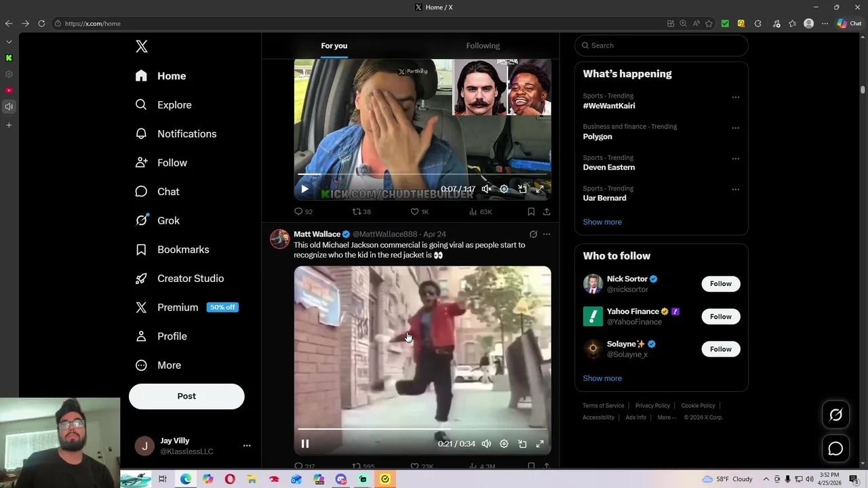The image size is (868, 488).
Task: Mute the Michael Jackson video
Action: [x=486, y=444]
